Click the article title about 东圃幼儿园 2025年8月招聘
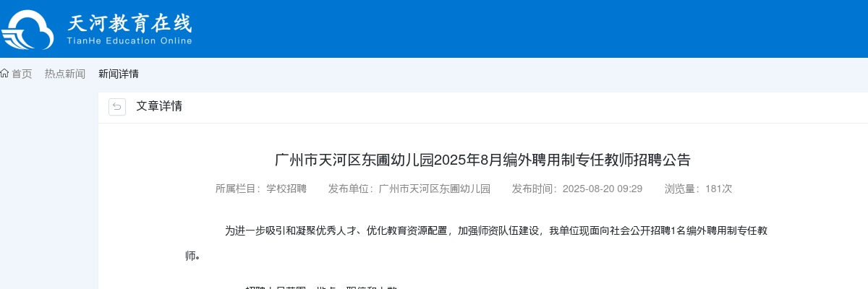The height and width of the screenshot is (289, 868). [483, 160]
